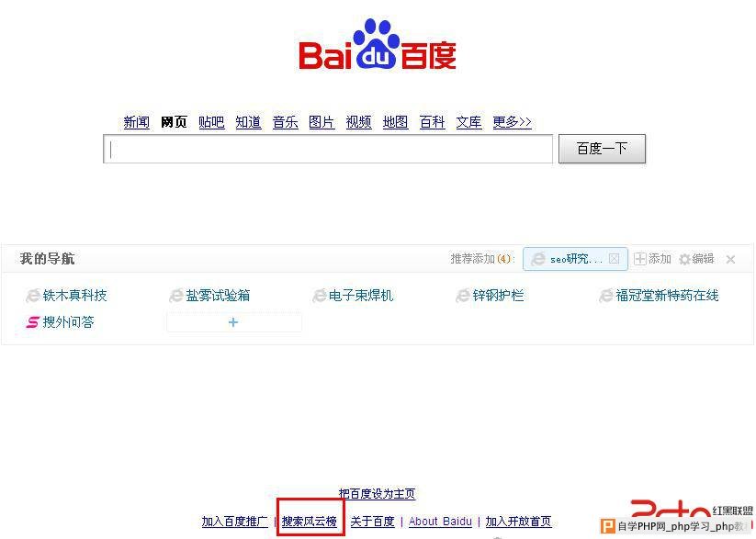The image size is (756, 539).
Task: Open the 音乐 tab
Action: pyautogui.click(x=285, y=122)
